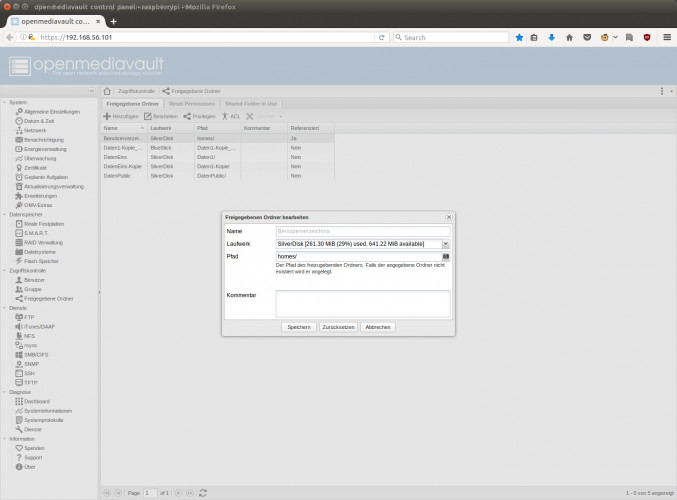The height and width of the screenshot is (500, 677).
Task: Click the folder browse icon for Pfad
Action: [446, 256]
